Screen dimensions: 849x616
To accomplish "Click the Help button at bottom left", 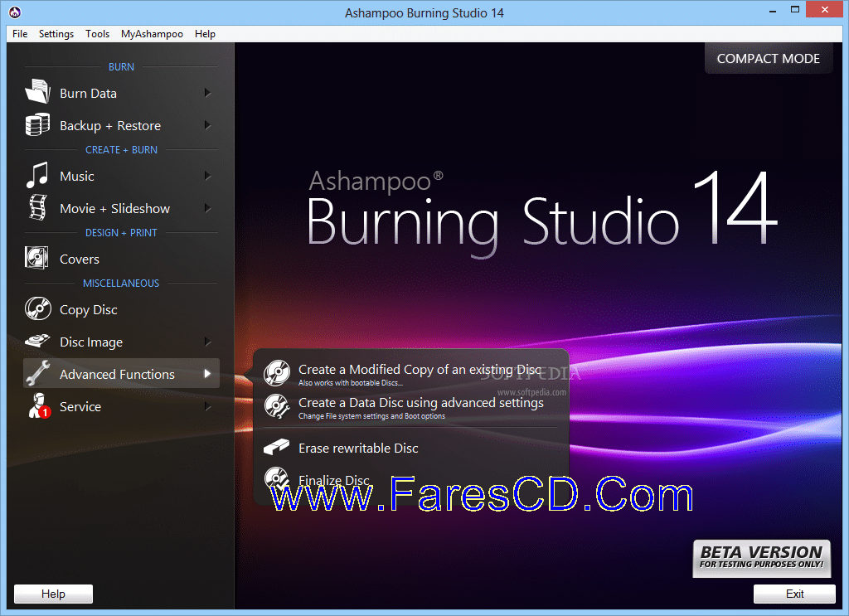I will tap(53, 594).
